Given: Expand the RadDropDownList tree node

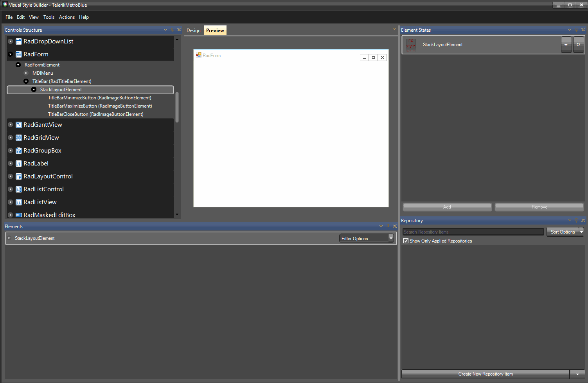Looking at the screenshot, I should (11, 41).
